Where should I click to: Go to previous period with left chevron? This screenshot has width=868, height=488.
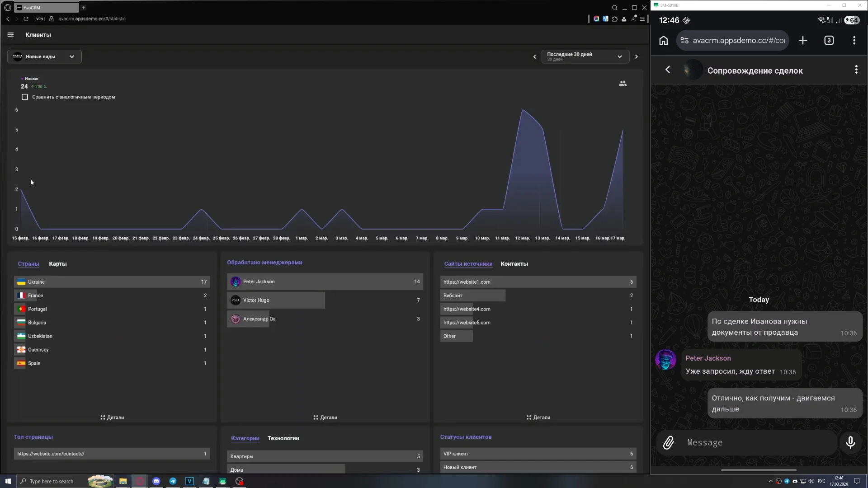point(535,57)
